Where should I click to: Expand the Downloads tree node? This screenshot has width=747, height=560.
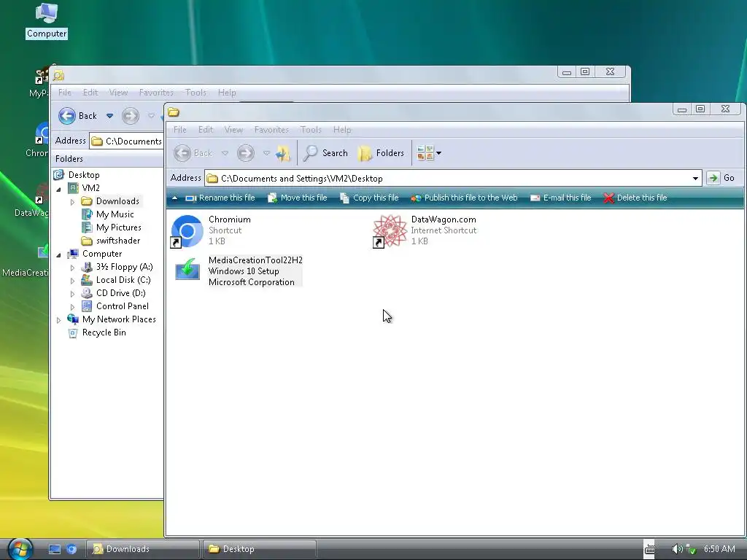pyautogui.click(x=72, y=202)
